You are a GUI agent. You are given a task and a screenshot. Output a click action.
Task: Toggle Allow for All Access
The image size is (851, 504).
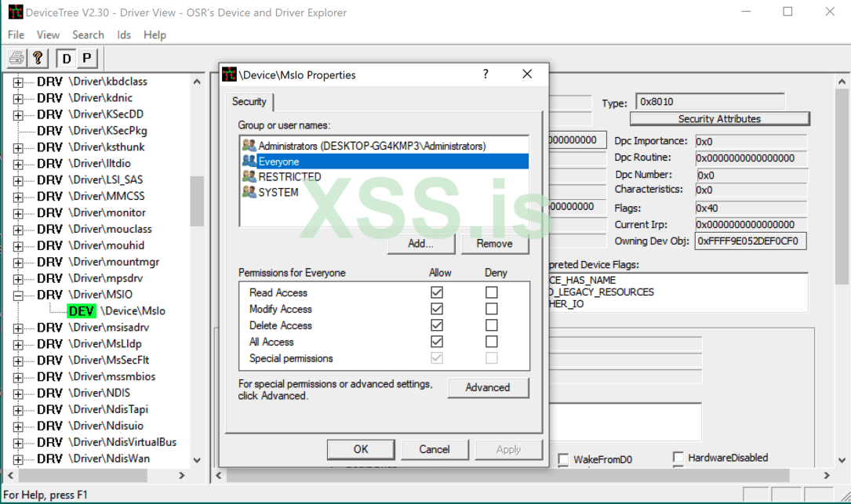[x=436, y=341]
